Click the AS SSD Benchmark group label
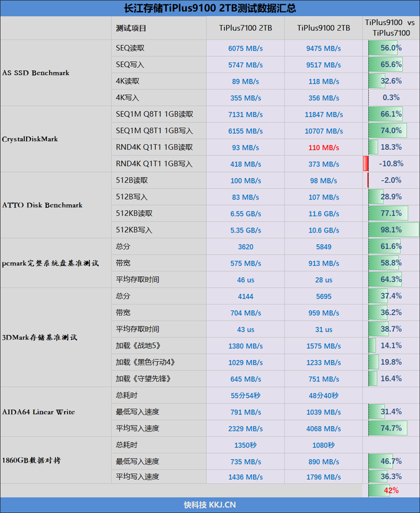The height and width of the screenshot is (513, 420). coord(36,73)
